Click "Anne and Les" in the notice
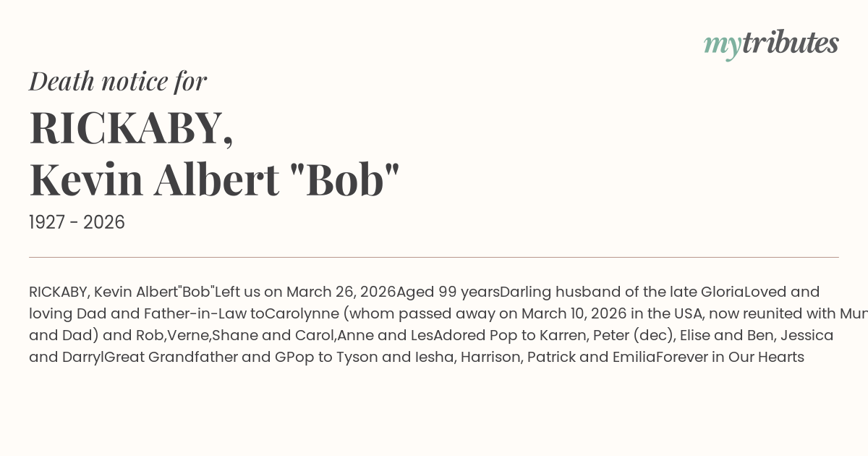Screen dimensions: 868x456 tap(379, 335)
